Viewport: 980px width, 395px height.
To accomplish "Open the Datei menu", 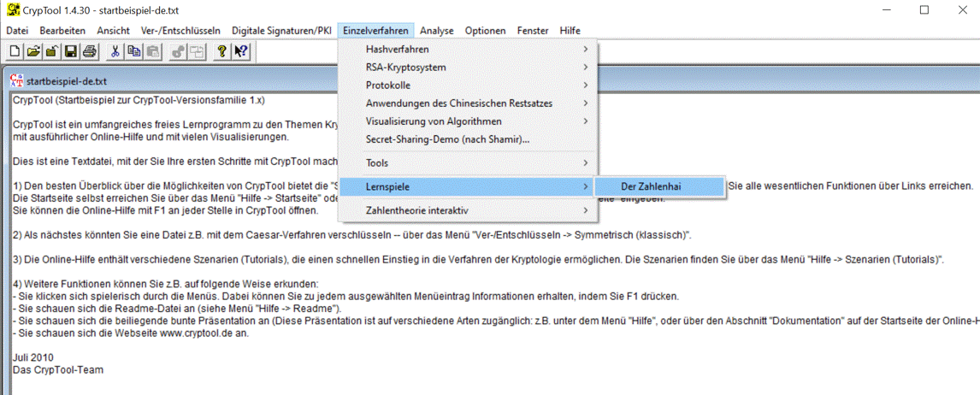I will pyautogui.click(x=17, y=30).
